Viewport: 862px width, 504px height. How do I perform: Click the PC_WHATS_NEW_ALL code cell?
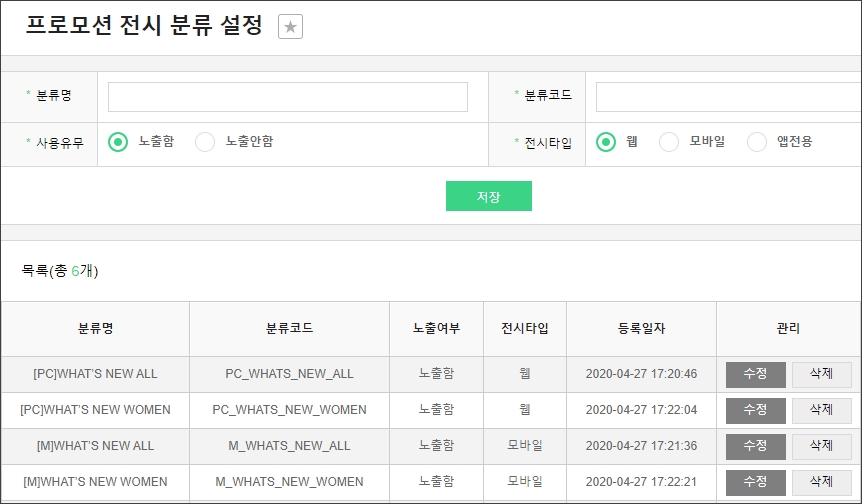pyautogui.click(x=289, y=374)
